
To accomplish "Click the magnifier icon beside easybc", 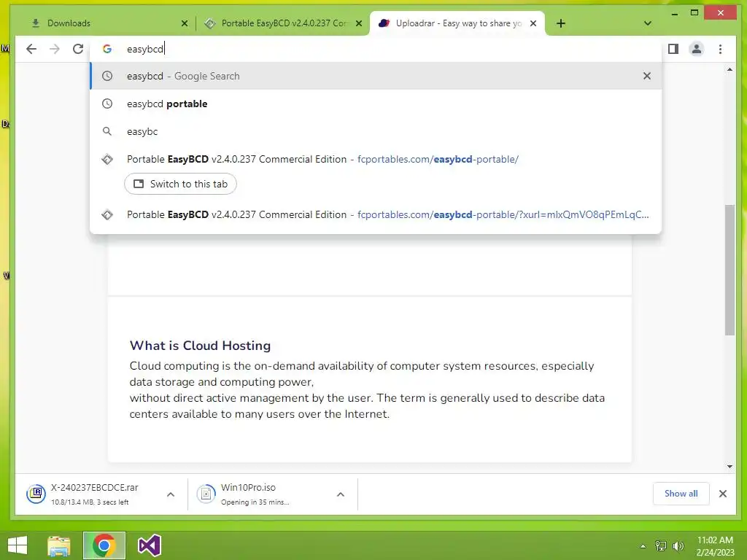I will 107,131.
